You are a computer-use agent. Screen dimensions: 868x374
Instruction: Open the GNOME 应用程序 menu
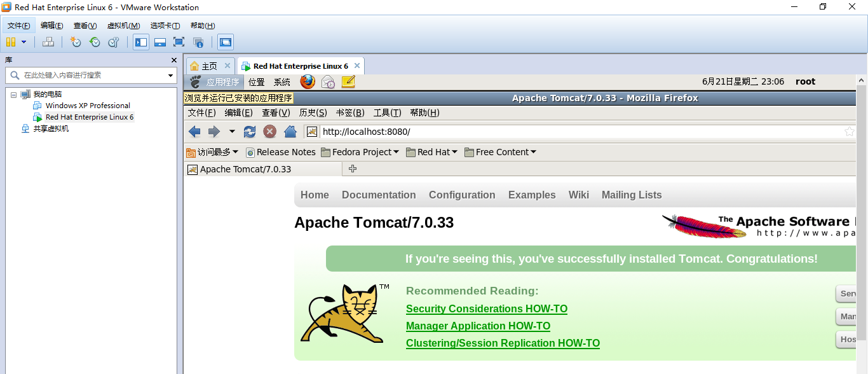(216, 82)
